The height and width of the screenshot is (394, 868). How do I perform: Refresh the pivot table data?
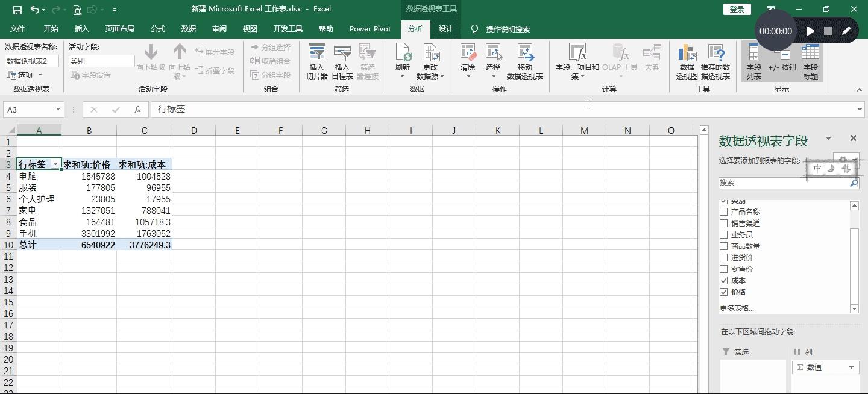[x=402, y=61]
